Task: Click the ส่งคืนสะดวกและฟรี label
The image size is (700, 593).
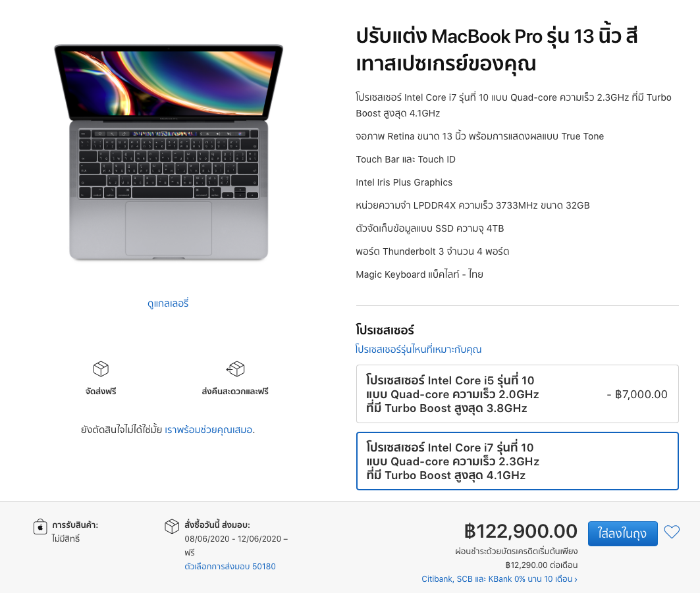Action: 235,391
